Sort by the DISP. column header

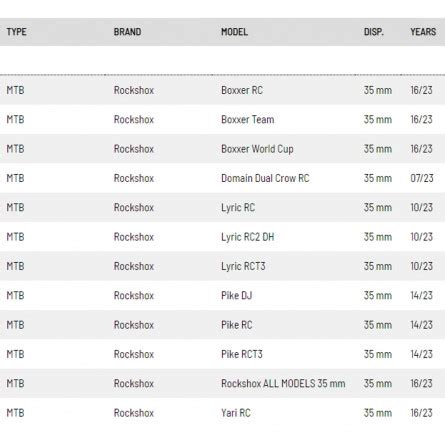[x=374, y=32]
